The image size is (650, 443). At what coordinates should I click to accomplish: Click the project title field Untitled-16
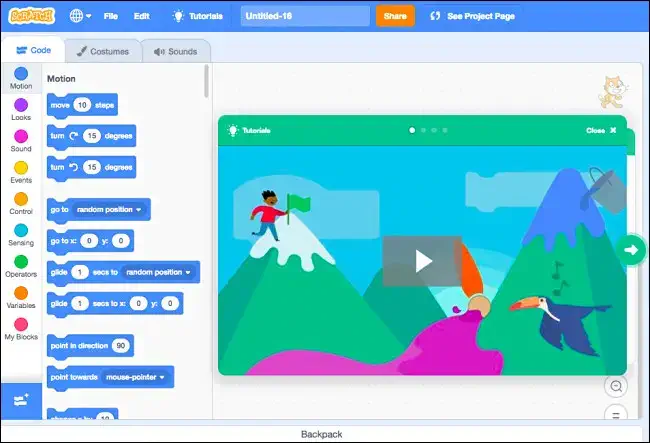pos(305,16)
